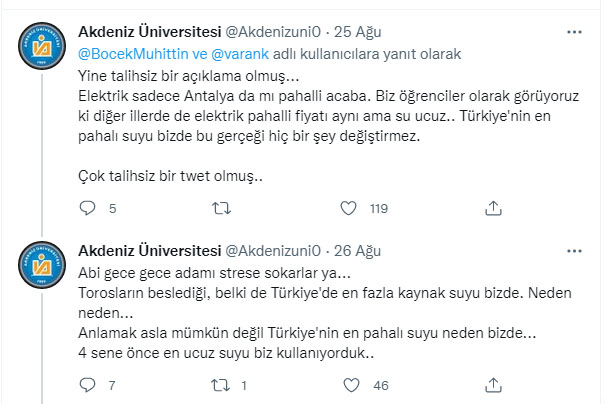Open Akdeniz Üniversitesi profile name in first tweet
The image size is (606, 404).
pos(152,34)
